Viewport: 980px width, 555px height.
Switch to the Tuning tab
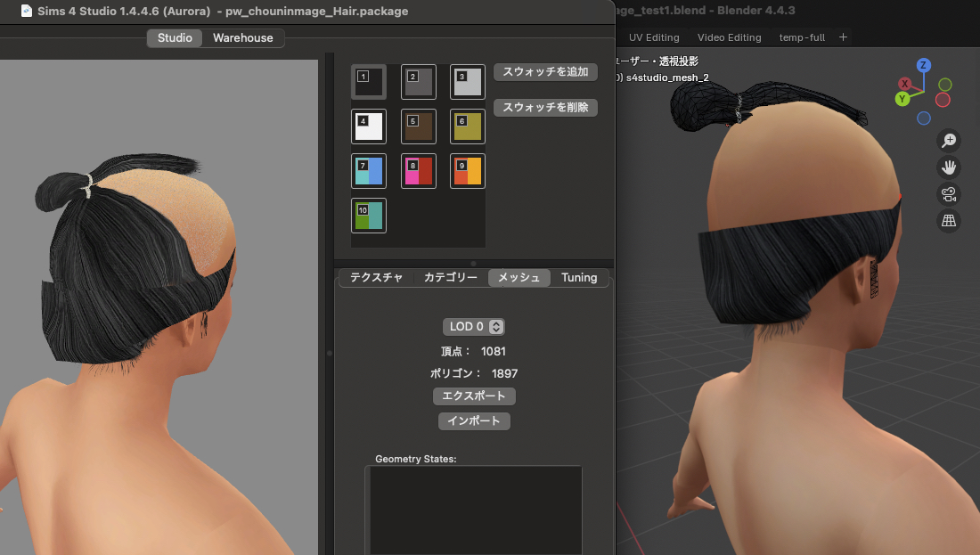579,278
